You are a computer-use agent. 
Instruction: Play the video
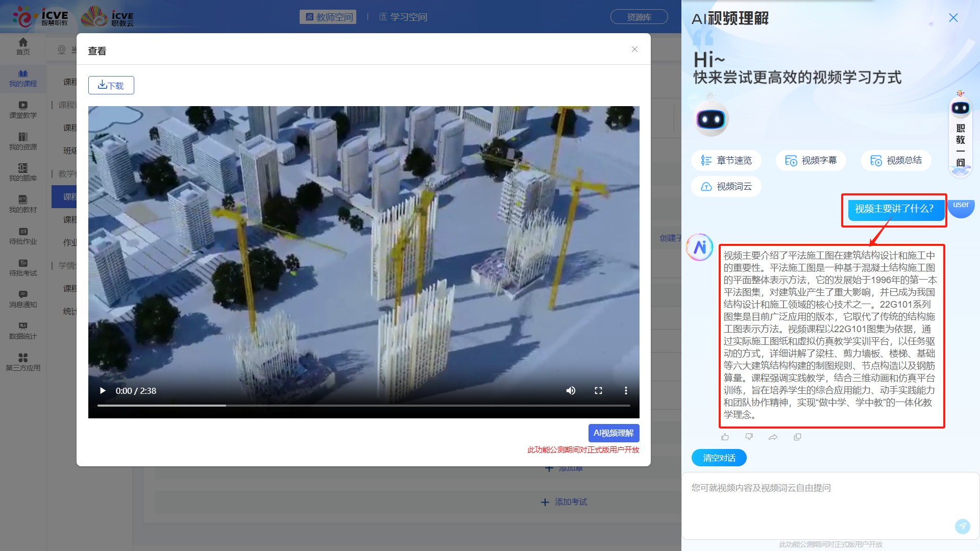(x=103, y=391)
